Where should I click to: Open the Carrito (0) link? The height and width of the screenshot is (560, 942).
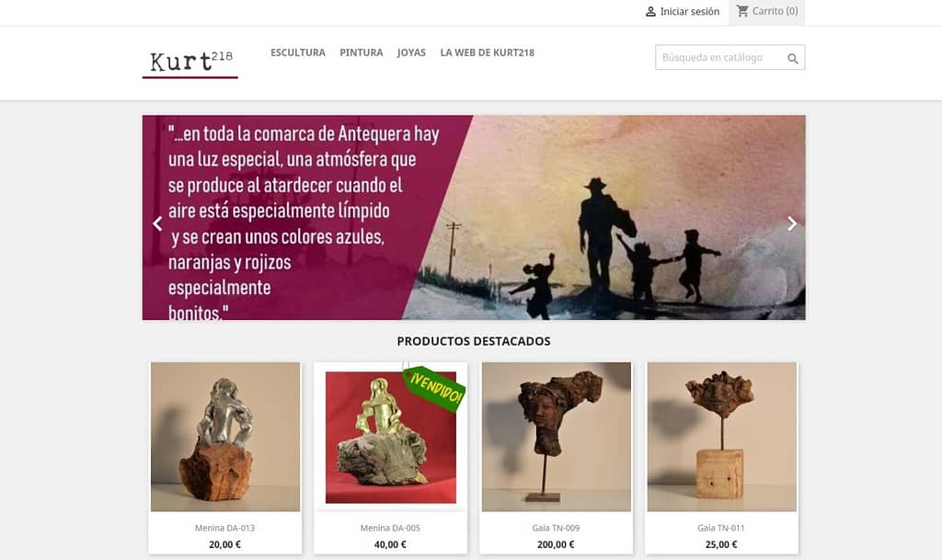click(x=775, y=11)
